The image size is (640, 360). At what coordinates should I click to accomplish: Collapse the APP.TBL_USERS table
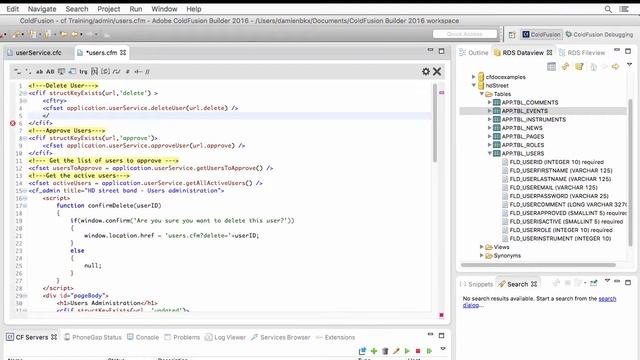489,153
